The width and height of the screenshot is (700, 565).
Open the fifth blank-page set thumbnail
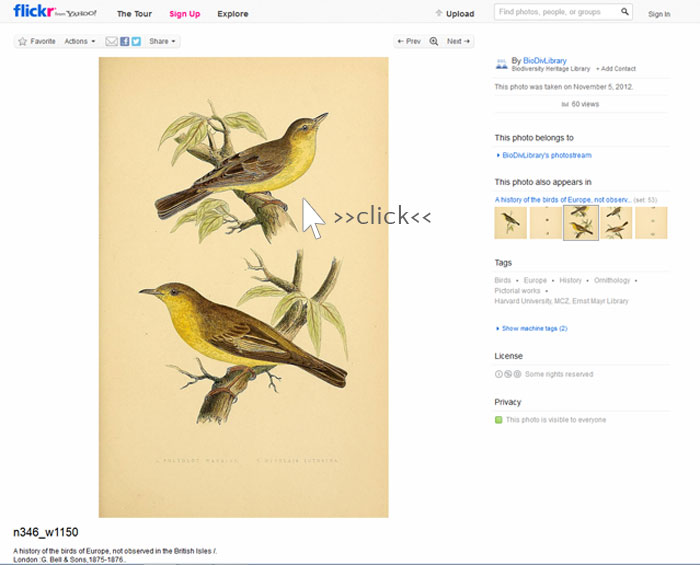point(651,223)
